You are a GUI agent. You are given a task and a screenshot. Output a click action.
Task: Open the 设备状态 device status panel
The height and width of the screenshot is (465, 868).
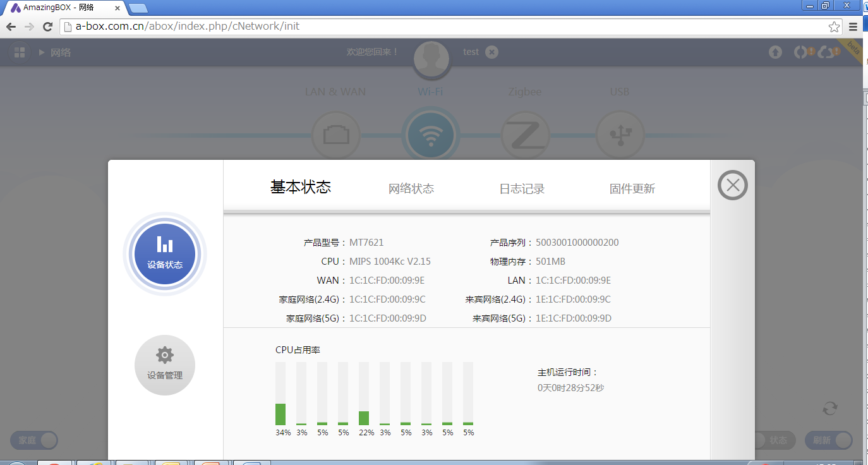(165, 254)
